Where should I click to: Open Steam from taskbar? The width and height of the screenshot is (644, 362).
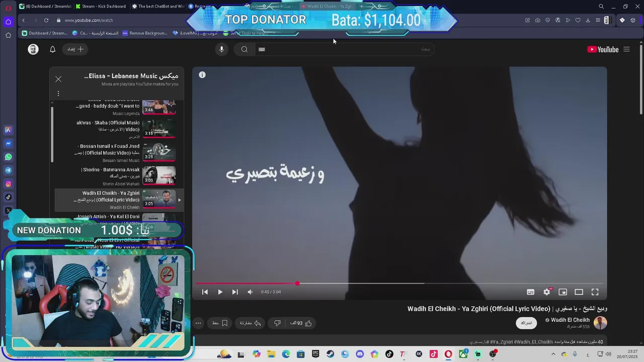tap(330, 354)
